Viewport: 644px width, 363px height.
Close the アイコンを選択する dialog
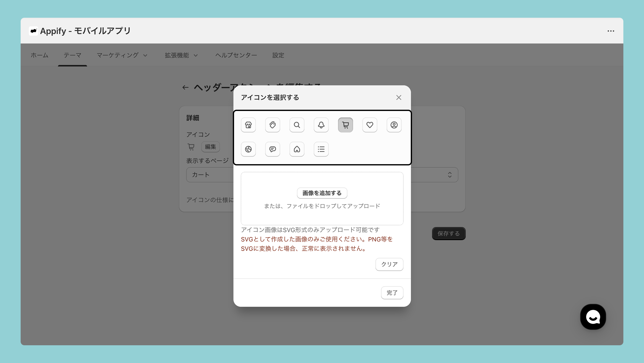coord(399,97)
